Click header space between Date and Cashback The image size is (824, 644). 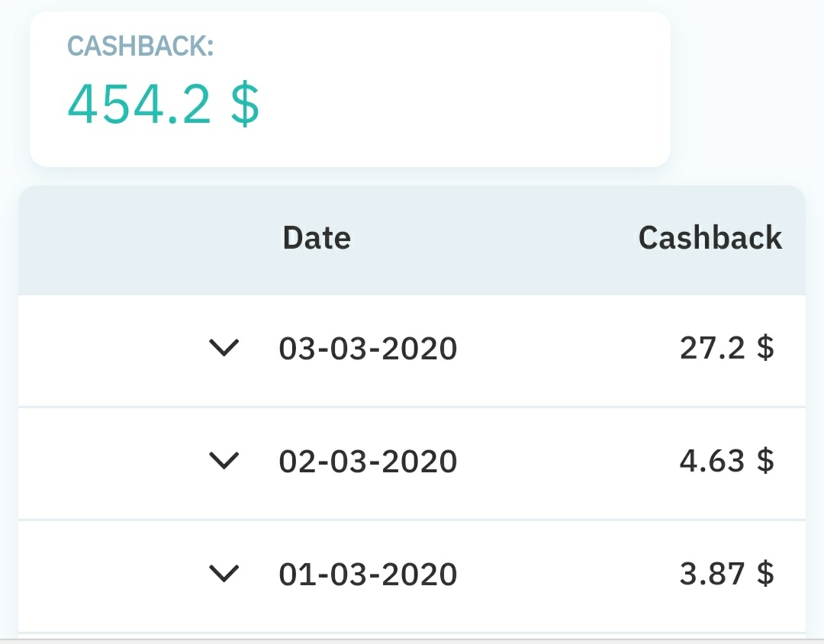coord(494,237)
